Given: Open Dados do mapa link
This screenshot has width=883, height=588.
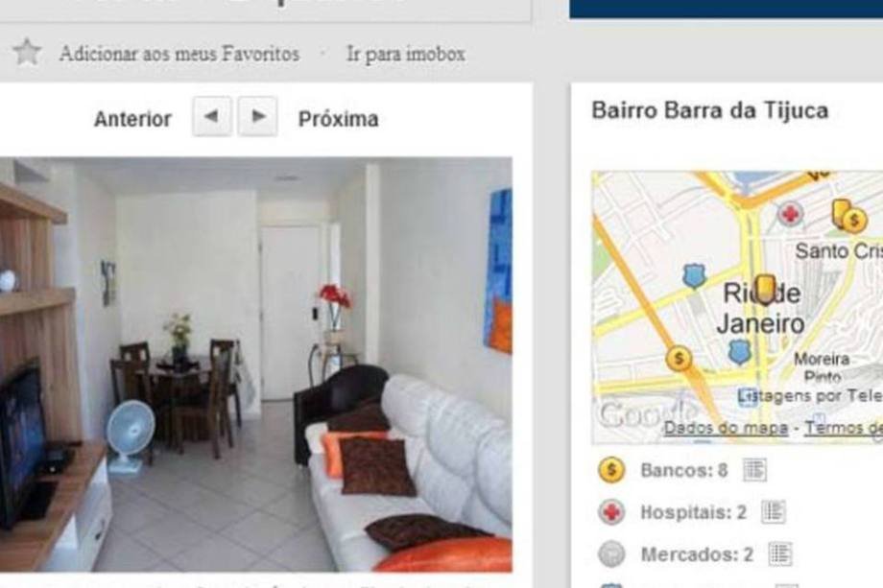Looking at the screenshot, I should [x=726, y=428].
